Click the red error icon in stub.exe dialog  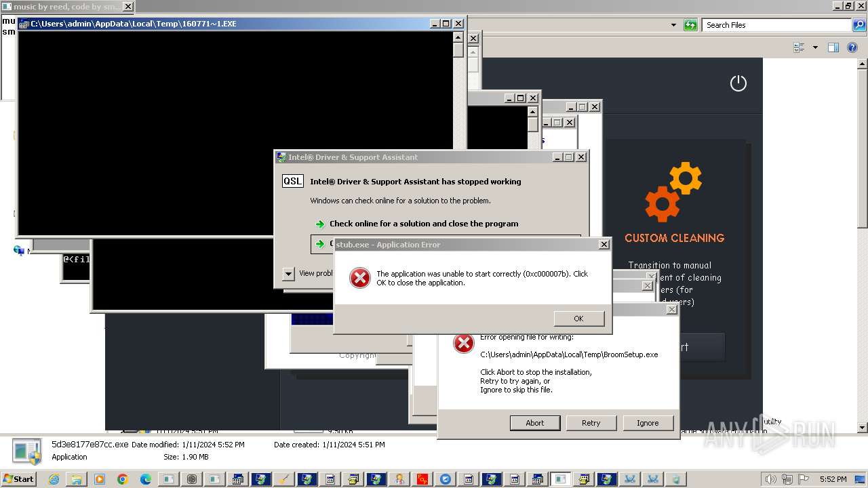point(359,277)
